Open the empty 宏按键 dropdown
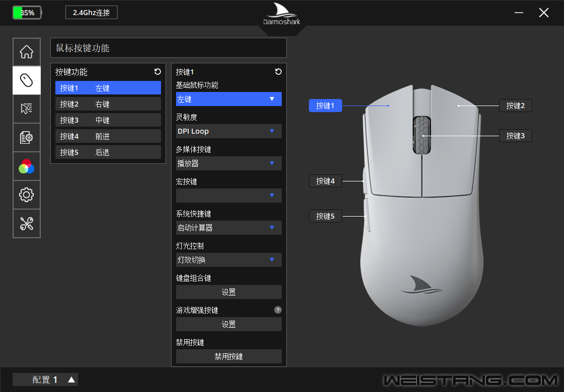Screen dimensions: 564x392 click(x=229, y=195)
